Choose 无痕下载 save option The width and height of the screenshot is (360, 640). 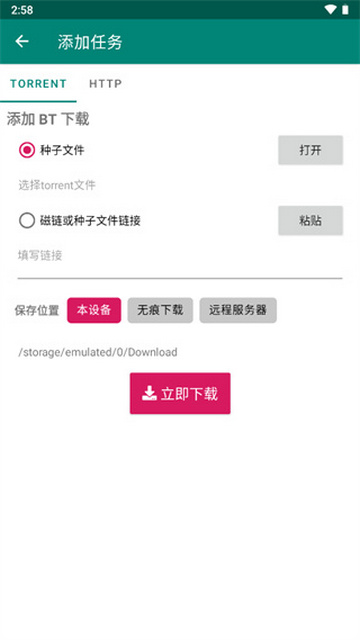(x=160, y=310)
